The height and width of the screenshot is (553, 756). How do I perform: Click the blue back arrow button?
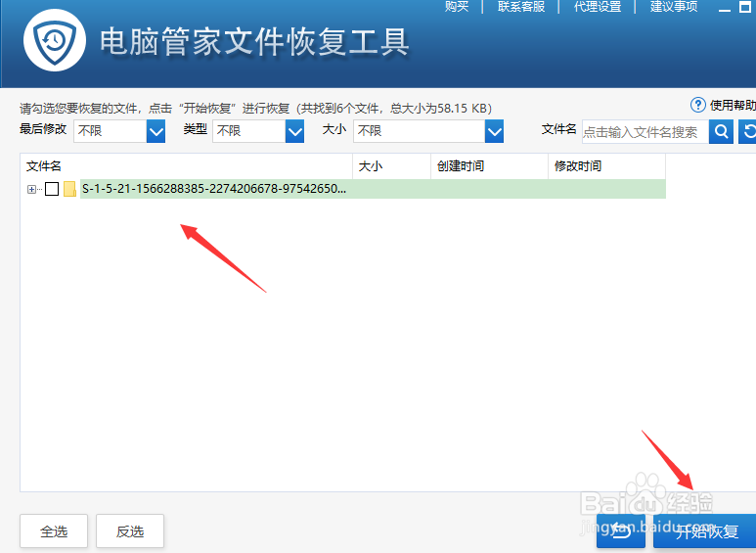[620, 531]
